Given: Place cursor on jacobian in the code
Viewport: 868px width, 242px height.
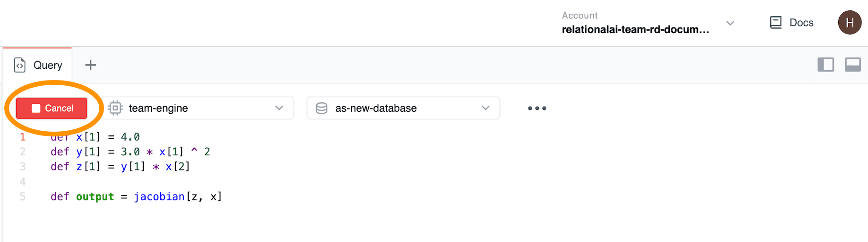Looking at the screenshot, I should (159, 197).
